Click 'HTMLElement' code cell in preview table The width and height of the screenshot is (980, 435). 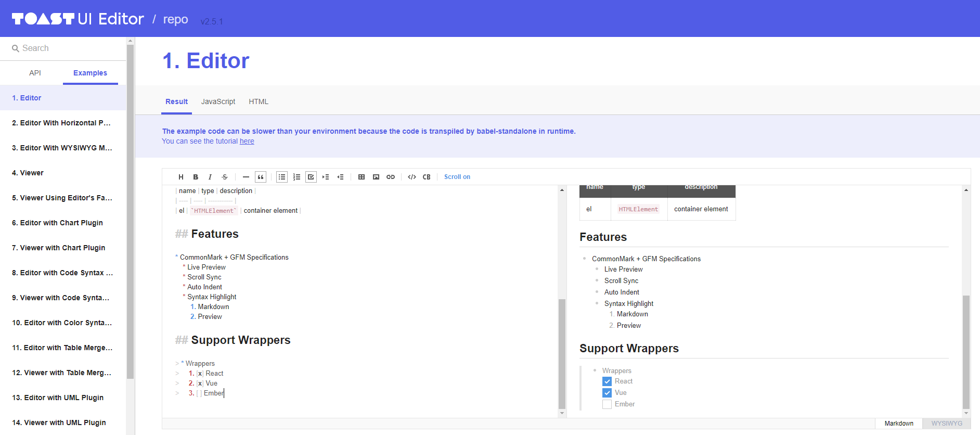[638, 209]
